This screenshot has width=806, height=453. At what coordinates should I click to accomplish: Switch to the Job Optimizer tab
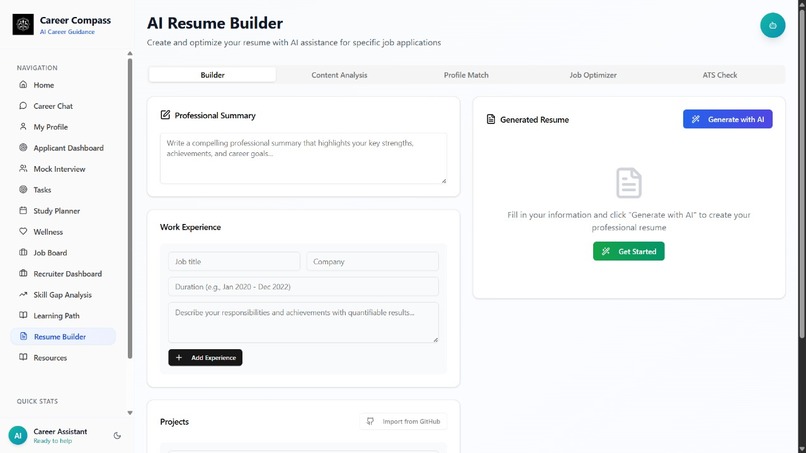click(593, 75)
